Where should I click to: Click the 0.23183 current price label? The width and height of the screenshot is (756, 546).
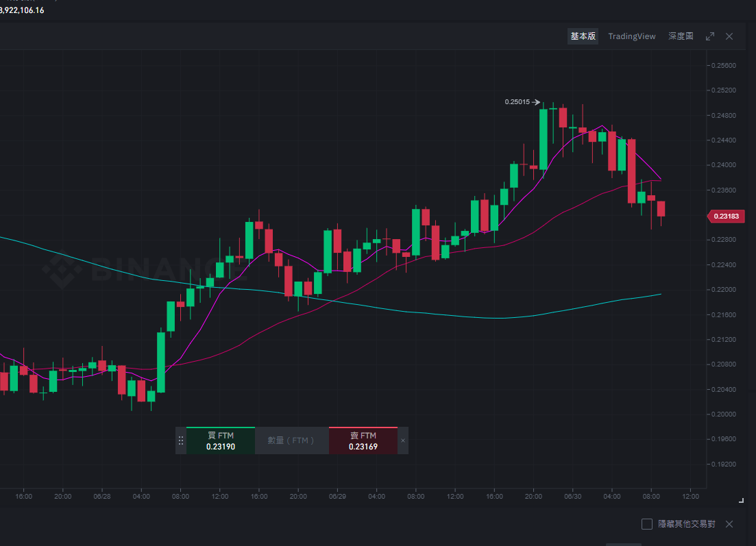726,216
